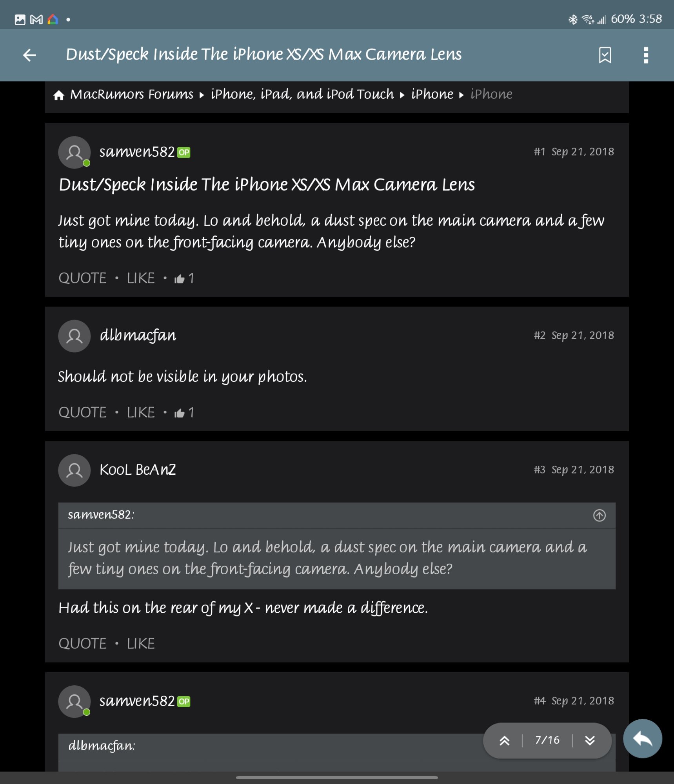Jump to first page with double up chevron
Image resolution: width=674 pixels, height=784 pixels.
point(504,740)
